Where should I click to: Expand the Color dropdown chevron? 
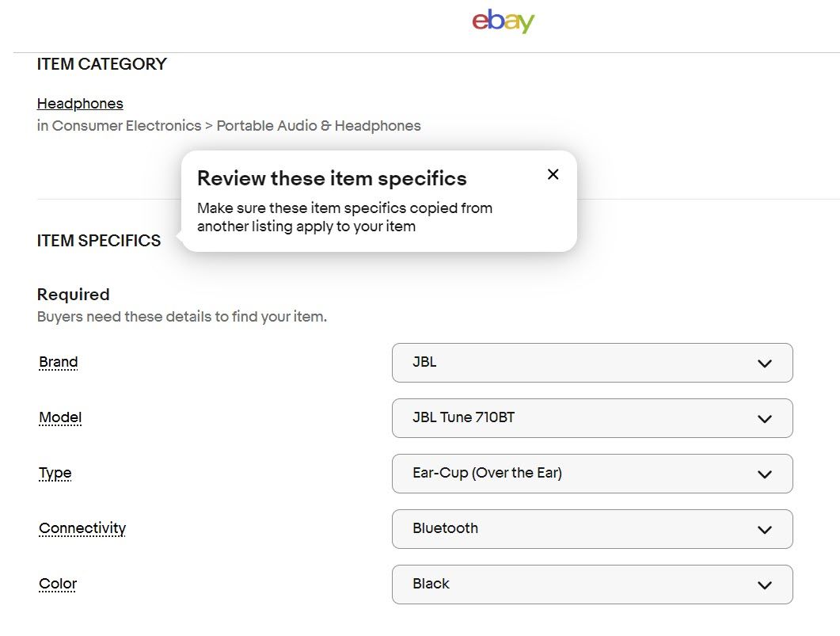click(765, 585)
